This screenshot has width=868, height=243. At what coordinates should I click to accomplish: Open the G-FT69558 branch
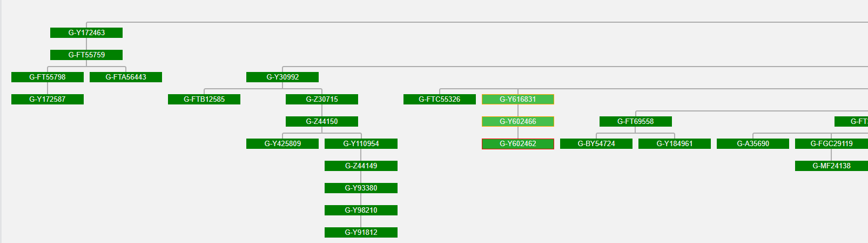(x=636, y=122)
